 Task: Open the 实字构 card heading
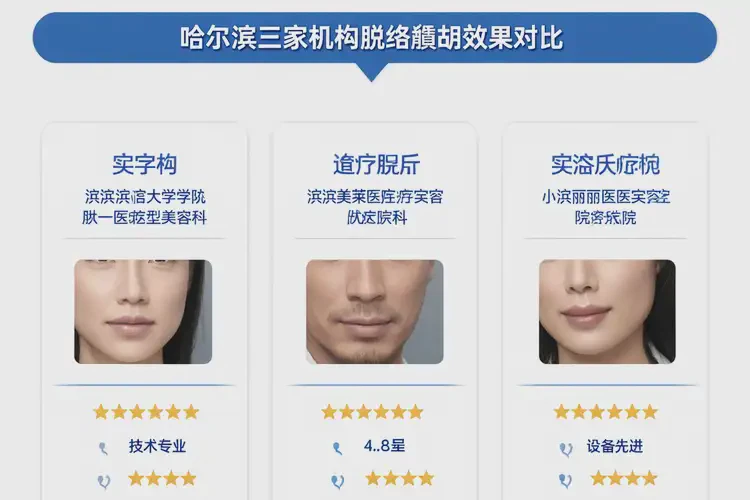(x=144, y=165)
